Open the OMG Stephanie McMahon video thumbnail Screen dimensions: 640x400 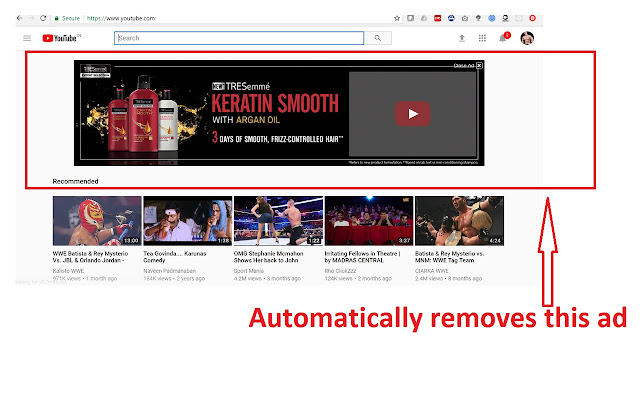(x=278, y=221)
